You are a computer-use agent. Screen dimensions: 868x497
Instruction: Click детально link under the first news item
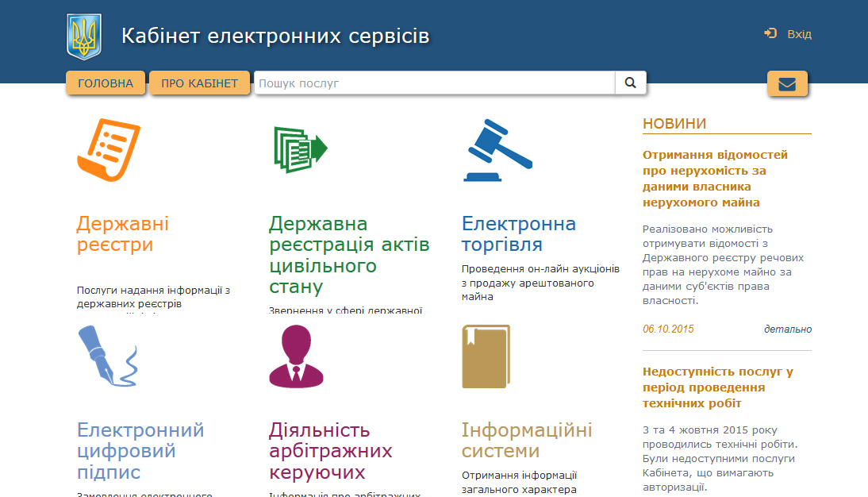787,329
